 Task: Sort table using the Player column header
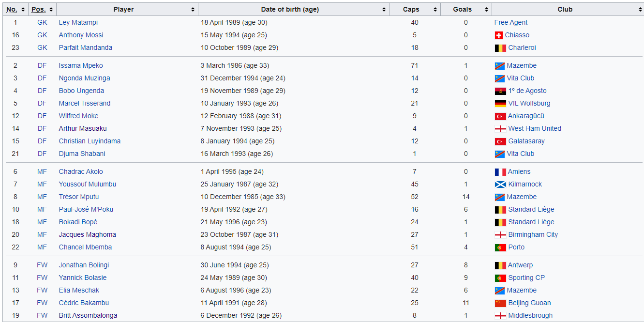[193, 10]
